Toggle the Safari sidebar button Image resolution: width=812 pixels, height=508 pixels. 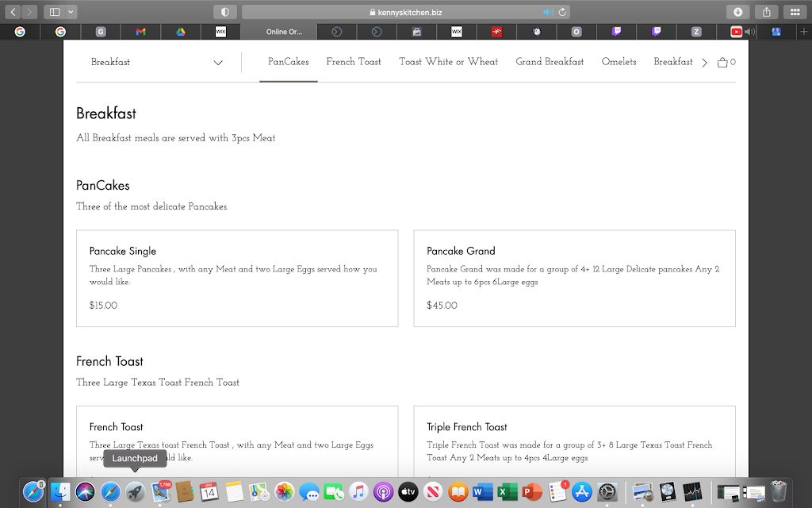[55, 12]
